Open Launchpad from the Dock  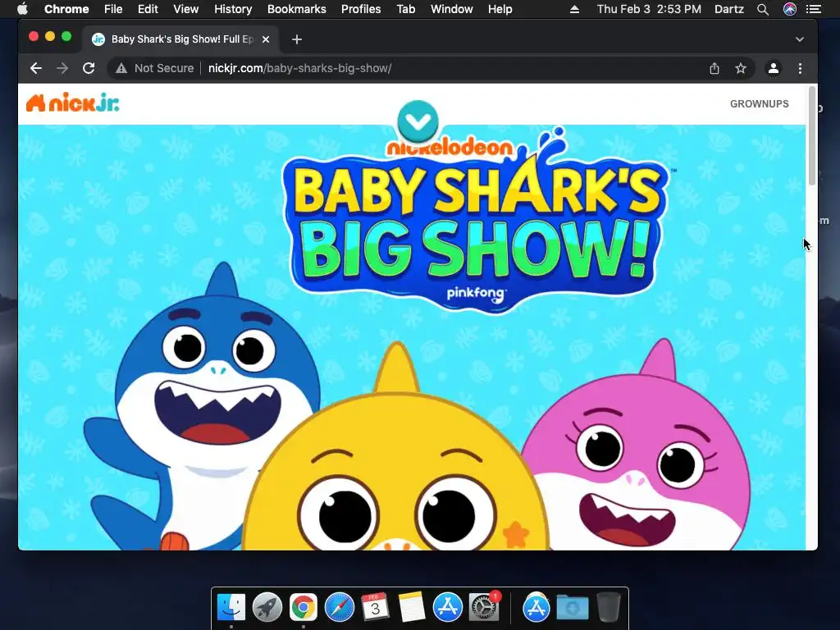(267, 608)
